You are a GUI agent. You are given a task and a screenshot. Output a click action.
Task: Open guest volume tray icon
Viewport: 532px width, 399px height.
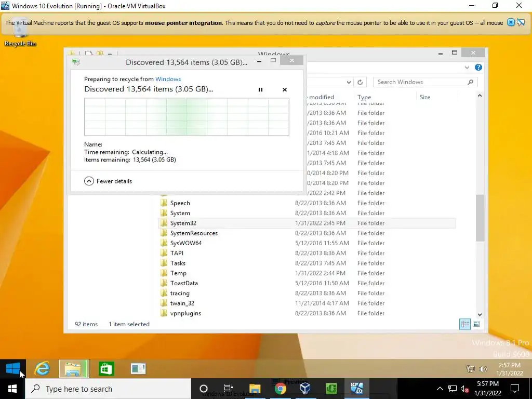[483, 369]
